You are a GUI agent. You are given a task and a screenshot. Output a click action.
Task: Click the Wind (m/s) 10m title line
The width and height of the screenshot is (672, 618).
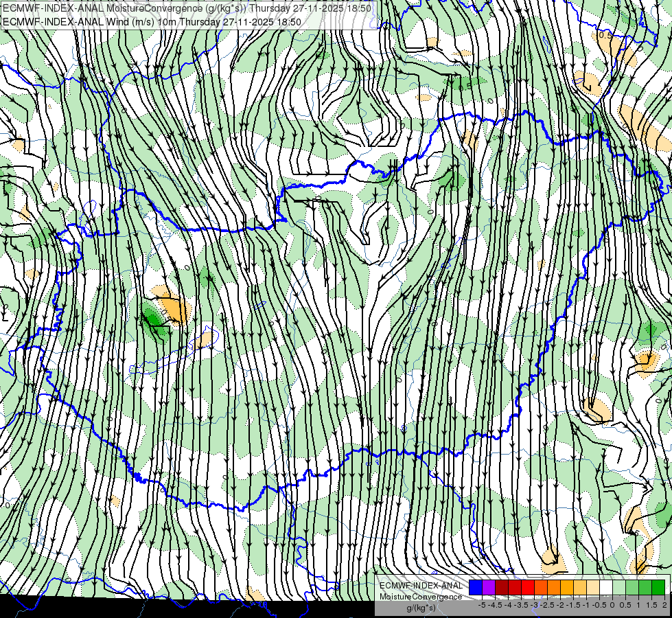(152, 21)
